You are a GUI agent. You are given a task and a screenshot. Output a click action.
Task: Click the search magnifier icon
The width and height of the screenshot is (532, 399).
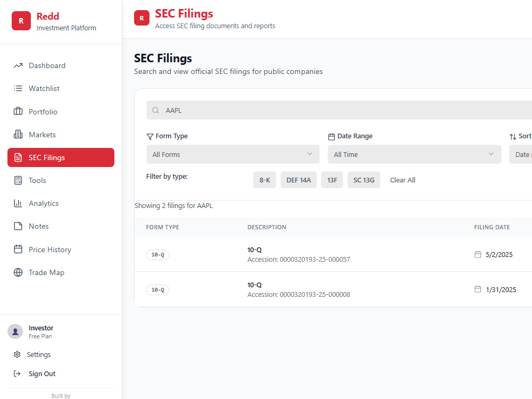tap(155, 110)
